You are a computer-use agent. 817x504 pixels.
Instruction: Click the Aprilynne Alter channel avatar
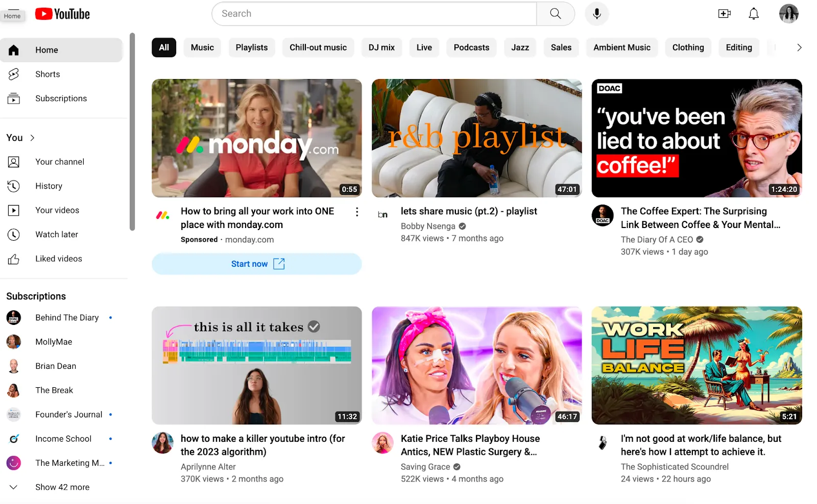click(x=163, y=443)
